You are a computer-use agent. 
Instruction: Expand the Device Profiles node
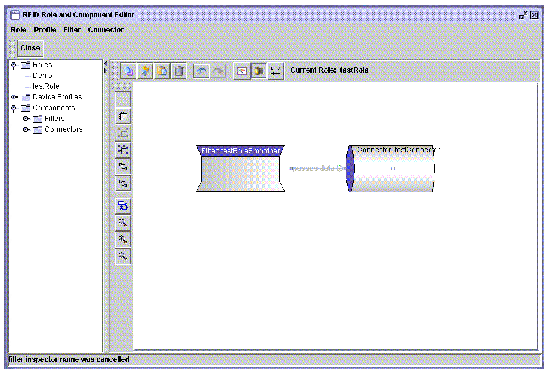[14, 97]
